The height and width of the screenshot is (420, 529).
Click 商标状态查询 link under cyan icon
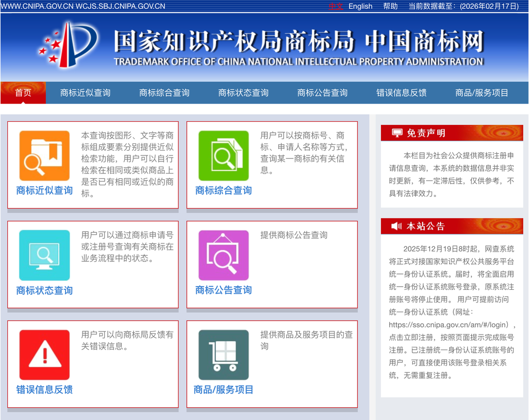coord(44,290)
